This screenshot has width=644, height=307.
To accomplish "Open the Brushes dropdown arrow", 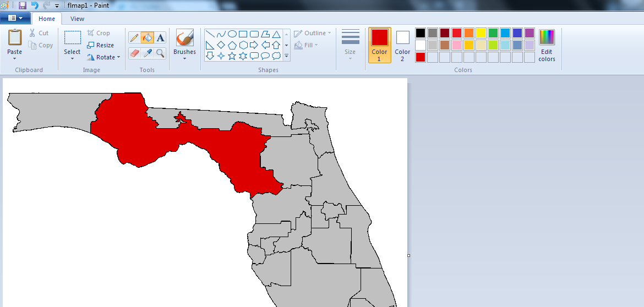I will 184,59.
